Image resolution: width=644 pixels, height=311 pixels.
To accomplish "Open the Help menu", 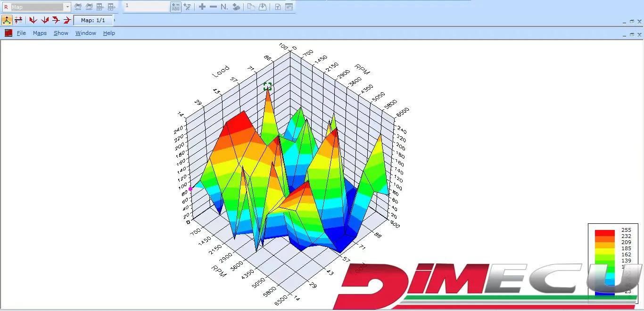I will 109,33.
